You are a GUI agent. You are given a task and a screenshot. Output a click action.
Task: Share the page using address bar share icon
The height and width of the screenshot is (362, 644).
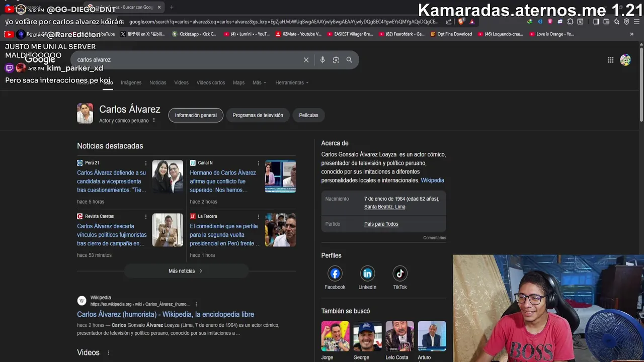click(x=449, y=22)
